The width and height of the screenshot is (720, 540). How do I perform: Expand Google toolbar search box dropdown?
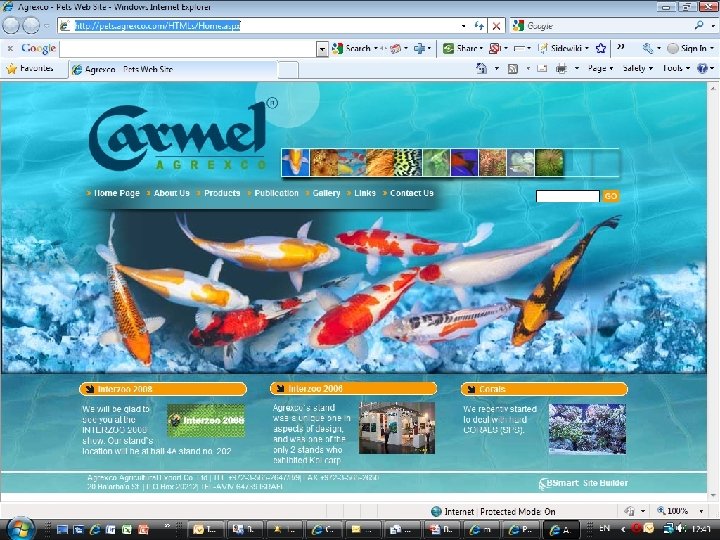323,49
